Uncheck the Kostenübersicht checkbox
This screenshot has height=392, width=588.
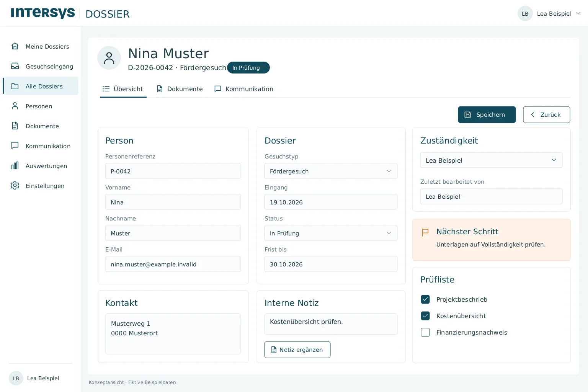coord(425,316)
